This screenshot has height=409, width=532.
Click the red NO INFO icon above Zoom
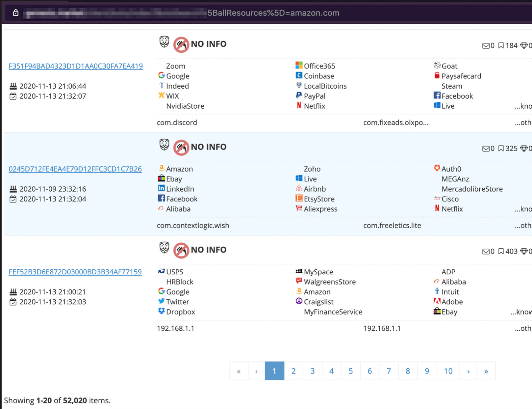point(181,44)
